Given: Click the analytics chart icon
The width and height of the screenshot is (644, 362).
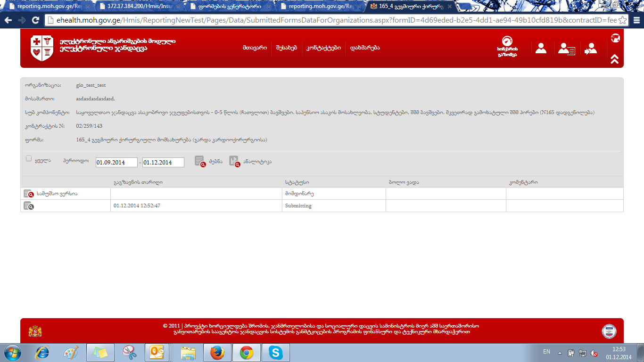Looking at the screenshot, I should 235,161.
